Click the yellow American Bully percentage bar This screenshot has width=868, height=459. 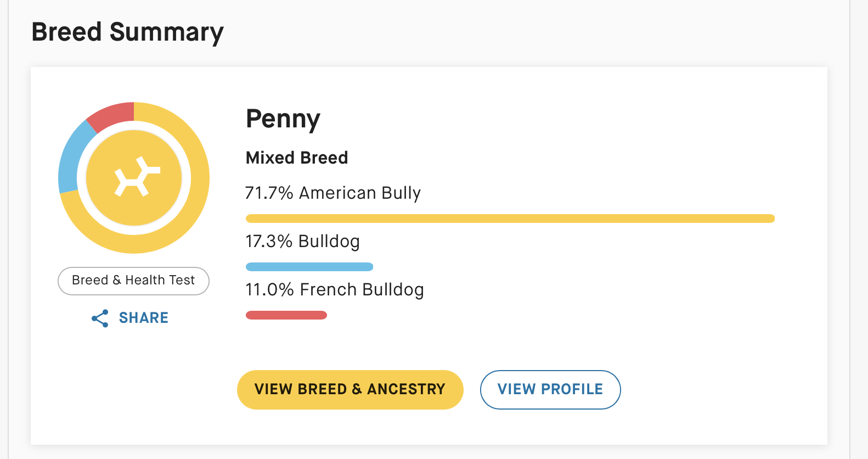[x=510, y=219]
